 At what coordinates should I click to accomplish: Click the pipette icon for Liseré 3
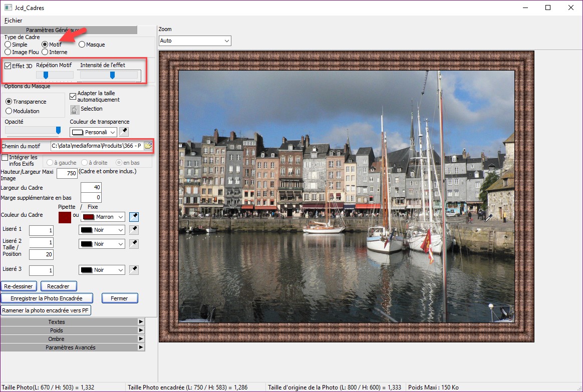(x=134, y=270)
